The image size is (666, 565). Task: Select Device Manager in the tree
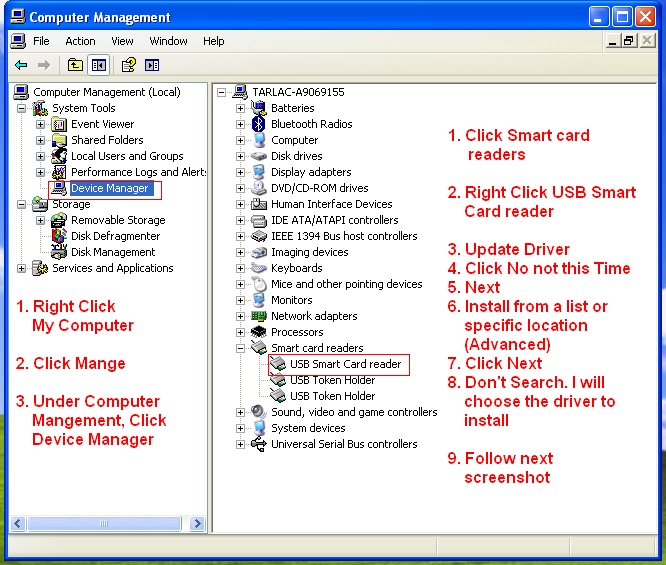tap(110, 188)
